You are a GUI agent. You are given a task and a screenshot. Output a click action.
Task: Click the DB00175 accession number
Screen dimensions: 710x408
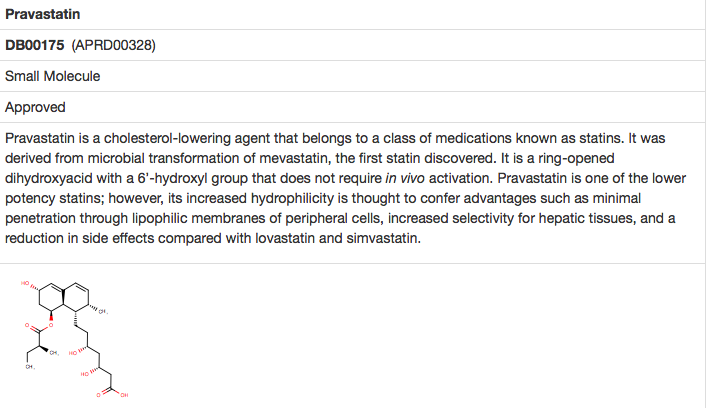36,45
